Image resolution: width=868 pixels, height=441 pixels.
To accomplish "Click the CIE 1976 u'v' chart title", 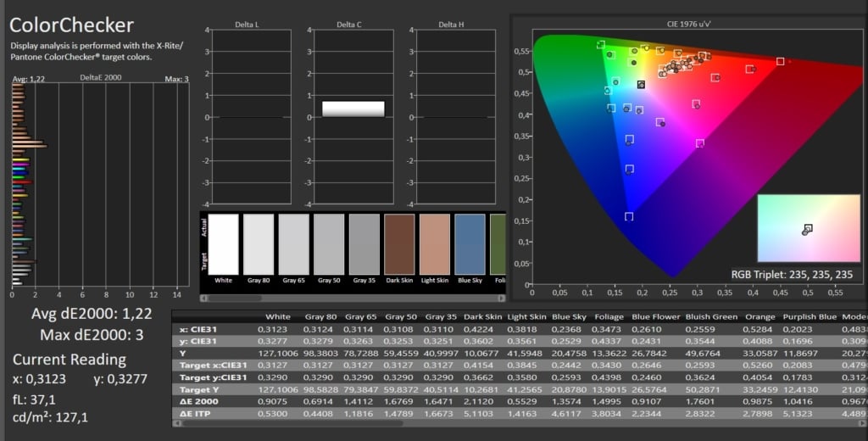I will coord(688,25).
